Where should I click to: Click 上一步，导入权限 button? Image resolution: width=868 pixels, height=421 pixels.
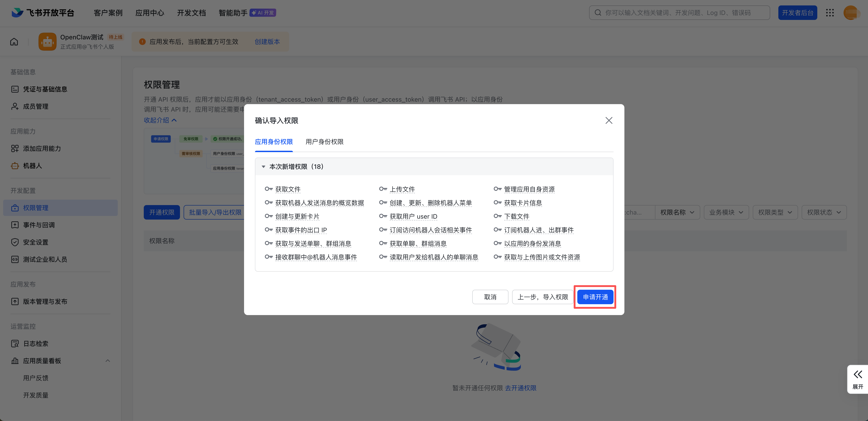[x=542, y=297]
